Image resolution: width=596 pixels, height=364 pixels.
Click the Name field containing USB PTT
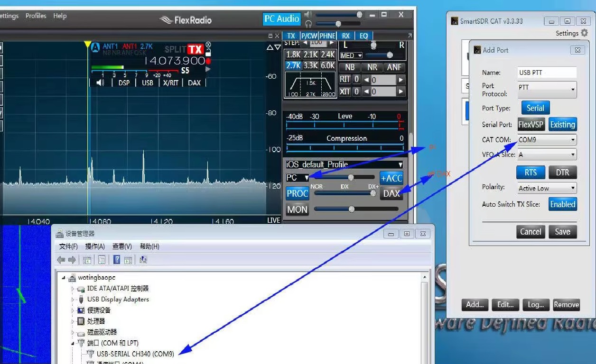(x=547, y=73)
